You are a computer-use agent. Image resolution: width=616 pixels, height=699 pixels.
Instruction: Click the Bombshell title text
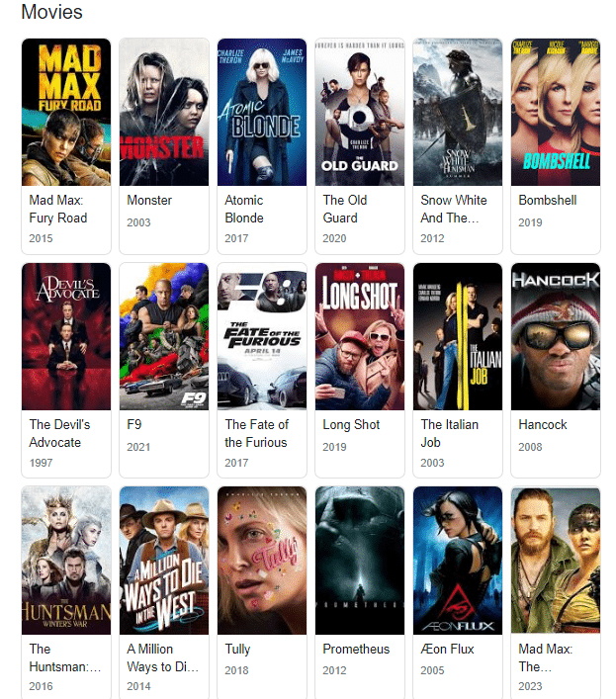(548, 200)
